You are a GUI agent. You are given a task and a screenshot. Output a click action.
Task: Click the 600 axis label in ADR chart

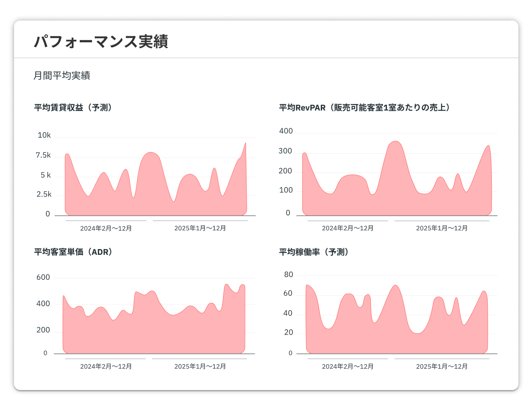click(x=43, y=277)
